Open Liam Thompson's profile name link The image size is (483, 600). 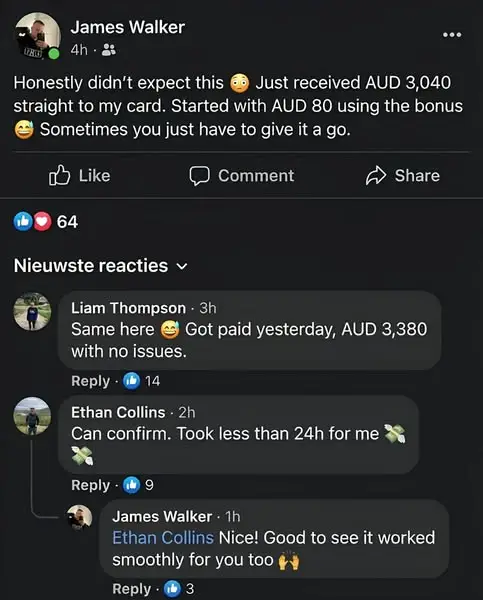coord(128,308)
